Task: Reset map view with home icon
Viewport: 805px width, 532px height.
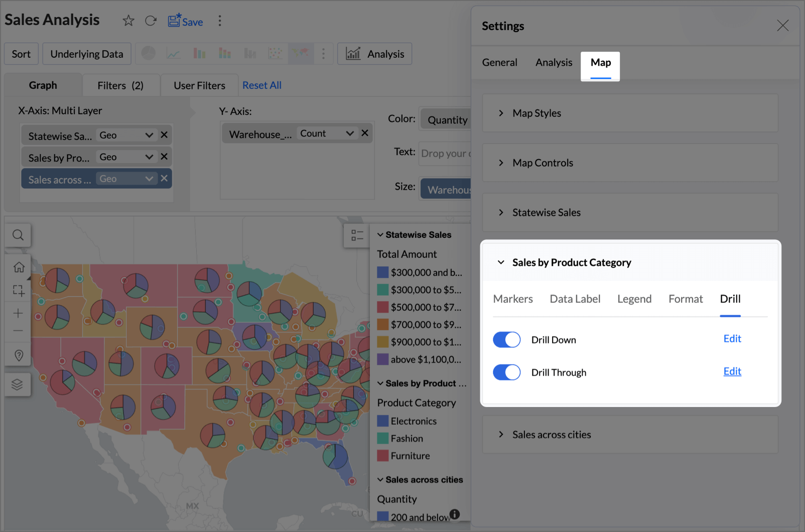Action: pos(19,267)
